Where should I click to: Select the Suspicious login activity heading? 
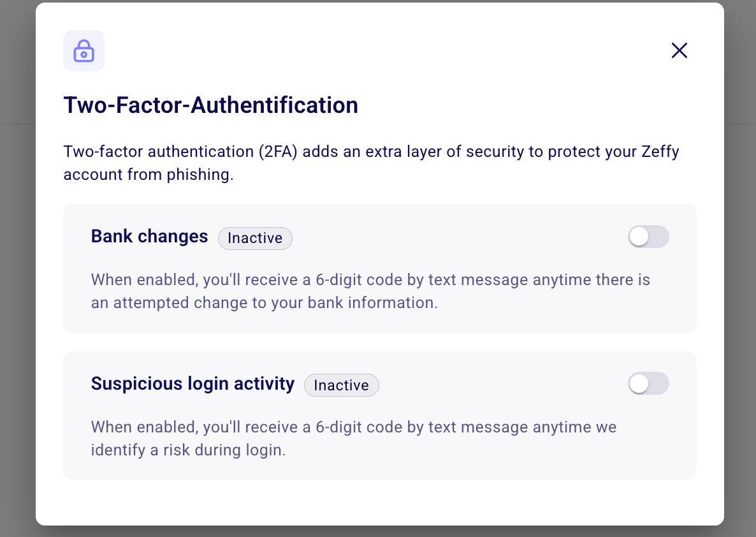click(193, 383)
